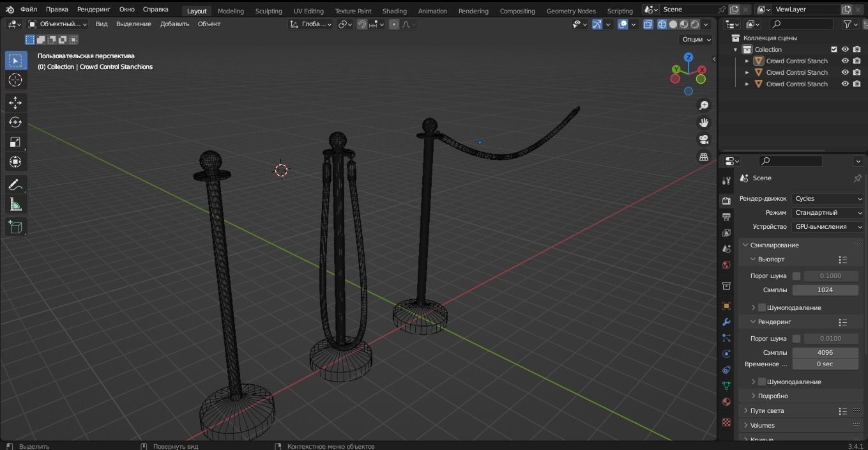Switch to the Modeling workspace tab

(231, 11)
